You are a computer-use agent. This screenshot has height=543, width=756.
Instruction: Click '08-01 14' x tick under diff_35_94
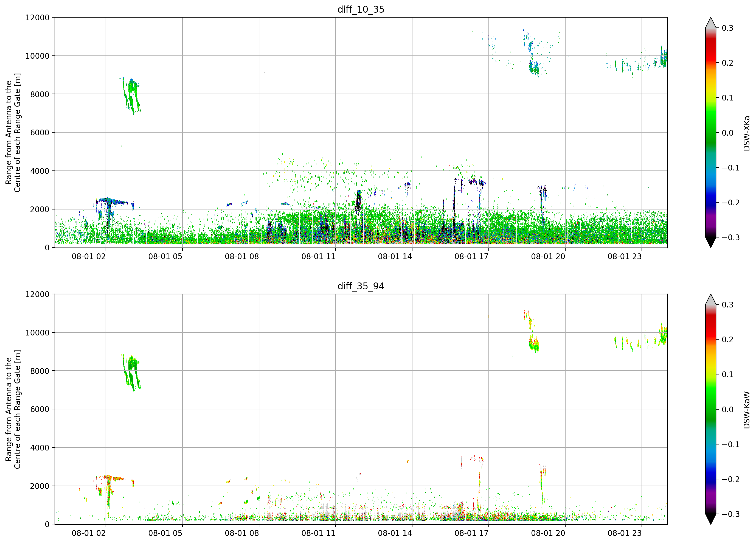[x=395, y=533]
